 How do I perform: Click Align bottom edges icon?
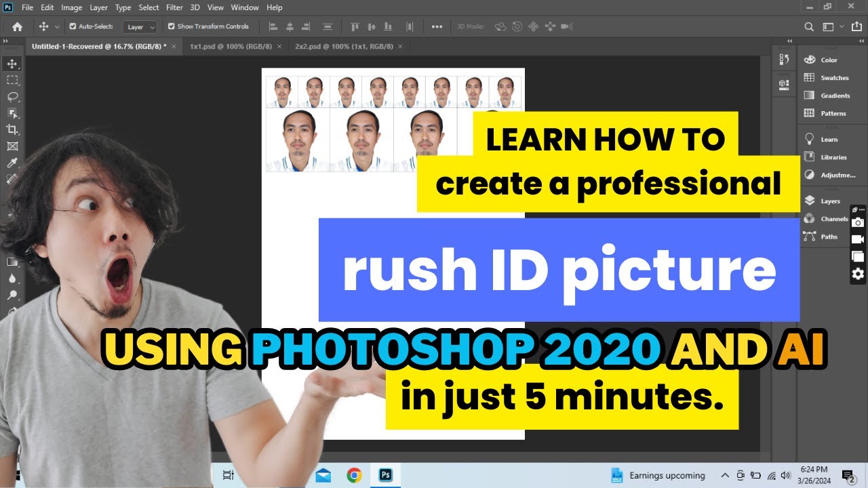(387, 26)
